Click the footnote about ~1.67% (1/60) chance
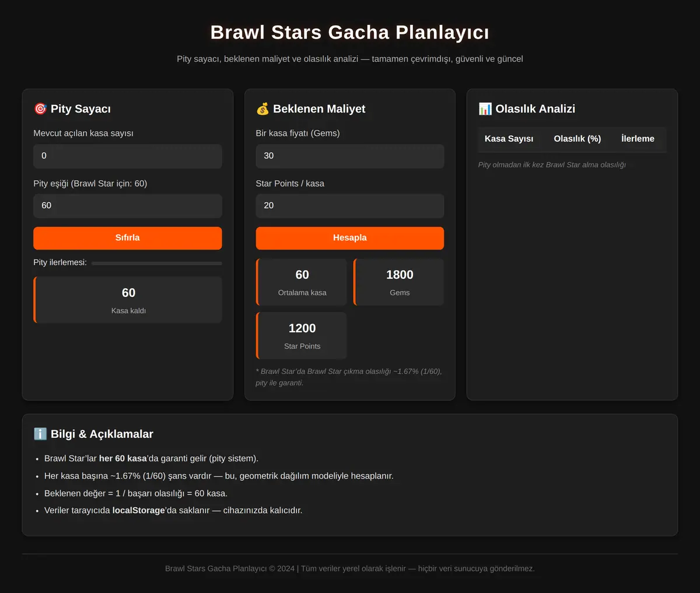This screenshot has height=593, width=700. pyautogui.click(x=349, y=377)
